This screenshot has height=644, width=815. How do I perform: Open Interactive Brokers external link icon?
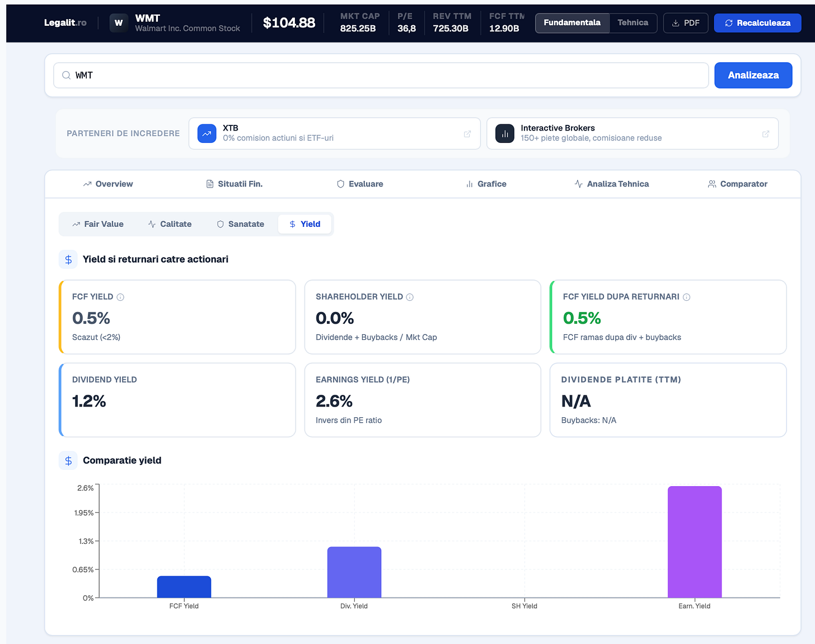(x=766, y=134)
